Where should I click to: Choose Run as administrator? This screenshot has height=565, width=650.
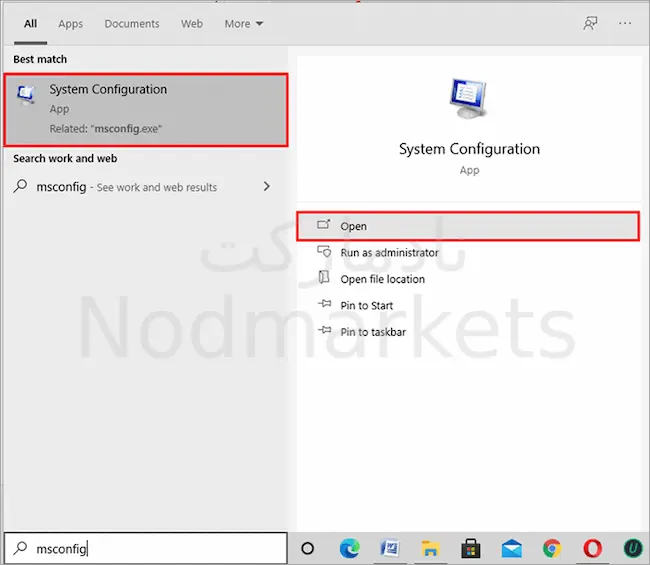[x=389, y=252]
